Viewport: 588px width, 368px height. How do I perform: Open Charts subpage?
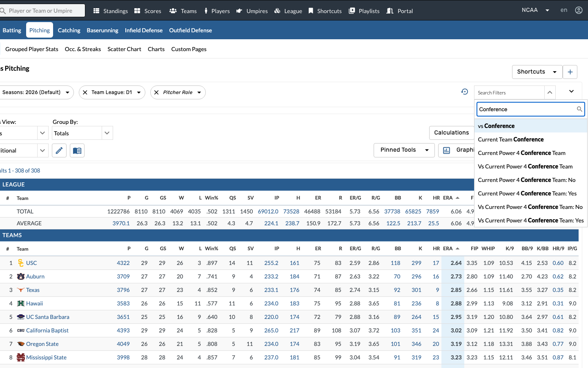coord(156,49)
